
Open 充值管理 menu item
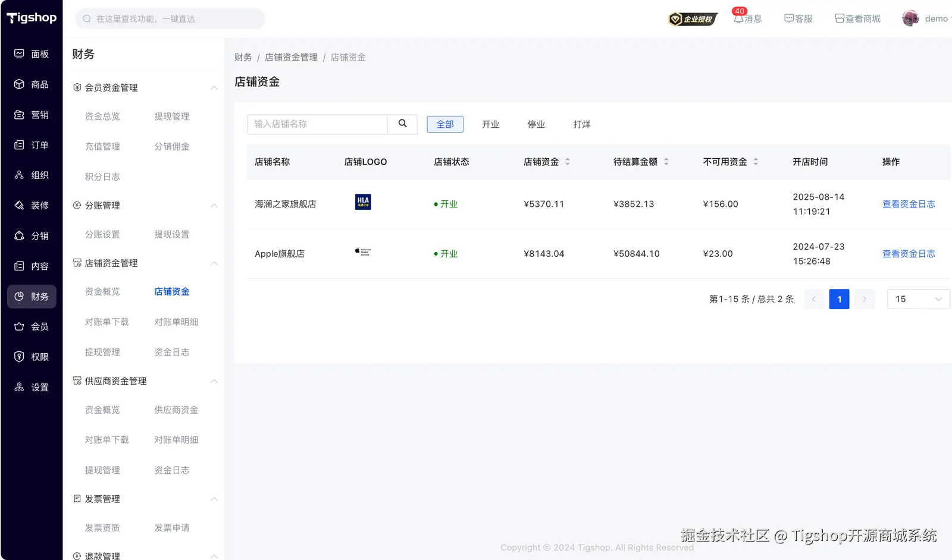[102, 146]
